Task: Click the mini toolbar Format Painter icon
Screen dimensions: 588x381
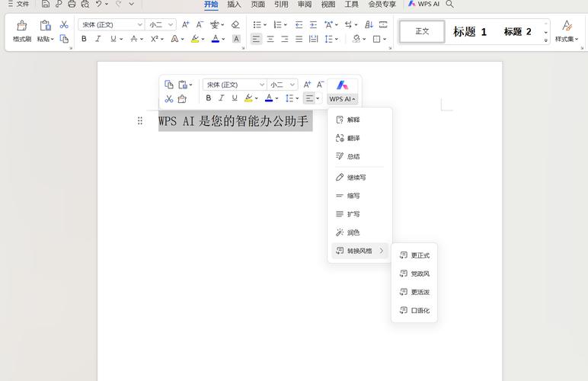Action: coord(182,98)
